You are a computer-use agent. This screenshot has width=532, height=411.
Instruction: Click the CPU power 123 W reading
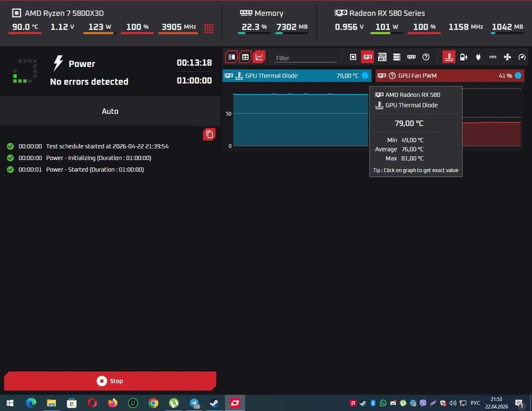point(99,27)
